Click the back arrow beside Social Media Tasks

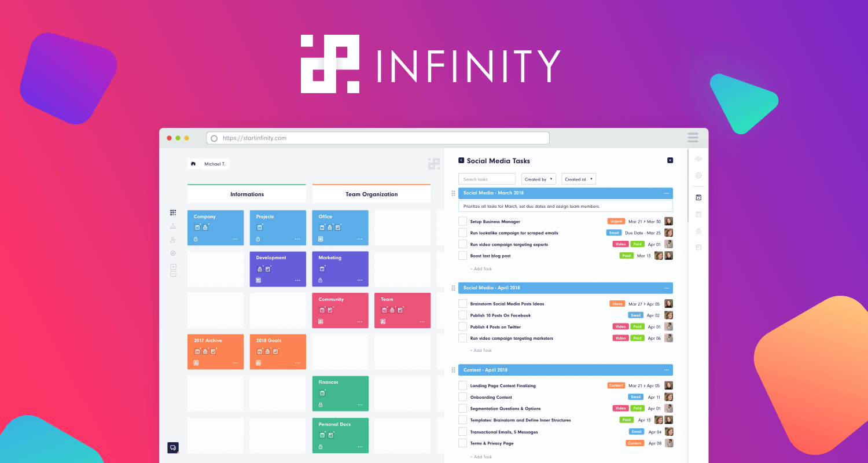(461, 160)
